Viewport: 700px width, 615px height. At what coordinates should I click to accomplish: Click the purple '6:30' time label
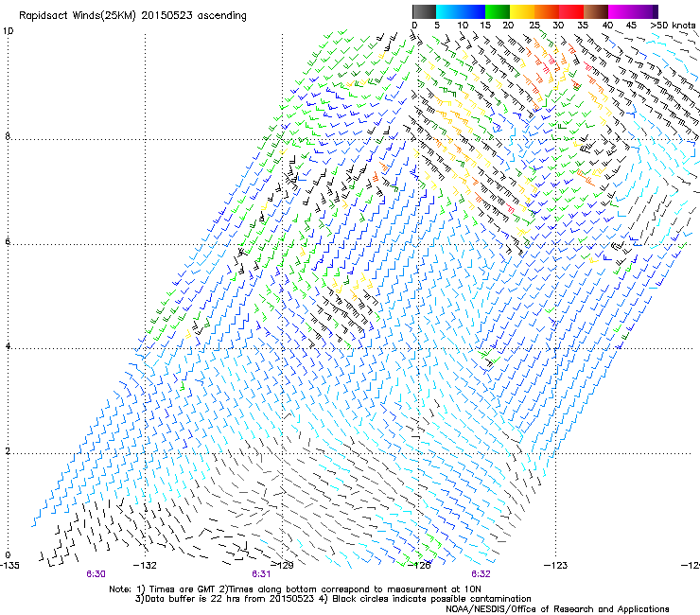click(96, 574)
